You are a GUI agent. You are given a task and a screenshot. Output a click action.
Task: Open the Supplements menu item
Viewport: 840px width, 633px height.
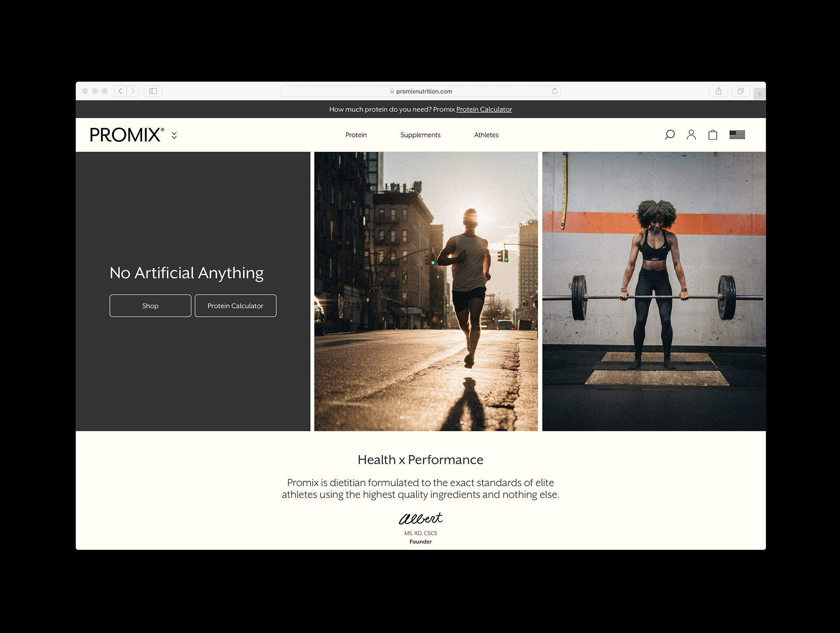[420, 135]
